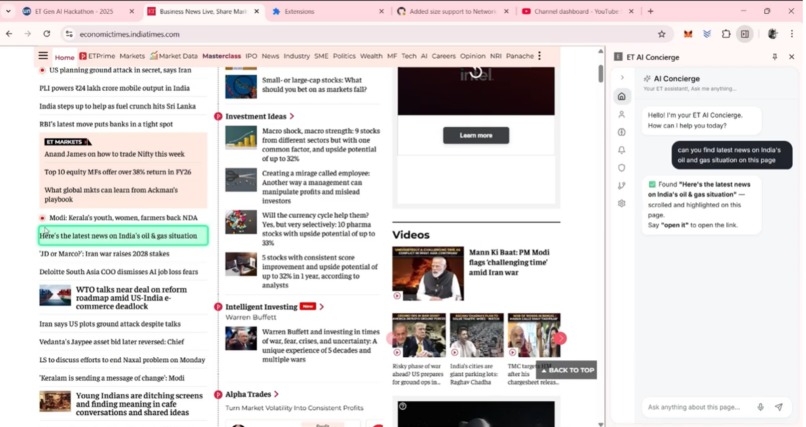Image resolution: width=806 pixels, height=427 pixels.
Task: Open a new browser tab
Action: 650,11
